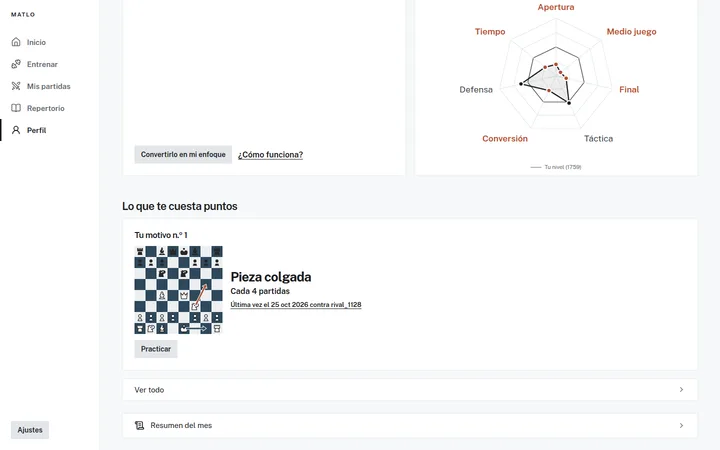
Task: Open last game link against rival_1128
Action: click(296, 304)
